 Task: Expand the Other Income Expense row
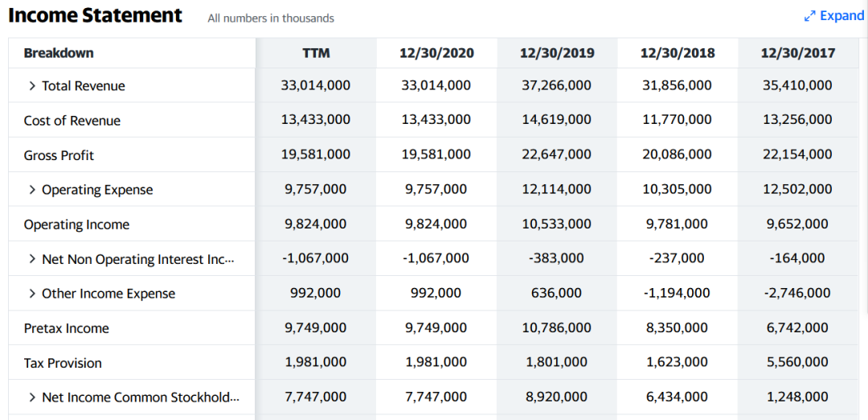[x=32, y=294]
